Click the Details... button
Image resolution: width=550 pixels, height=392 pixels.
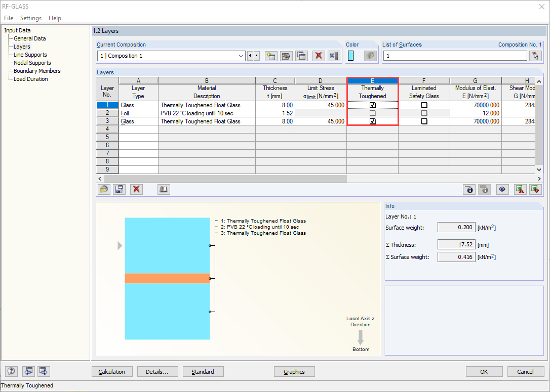pos(158,372)
